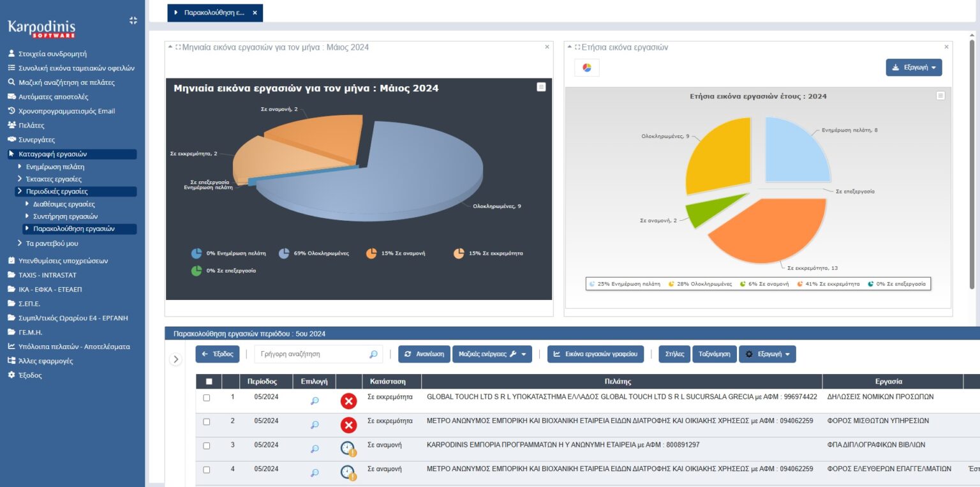Open the Εξαγωγή dropdown above yearly chart

point(914,68)
